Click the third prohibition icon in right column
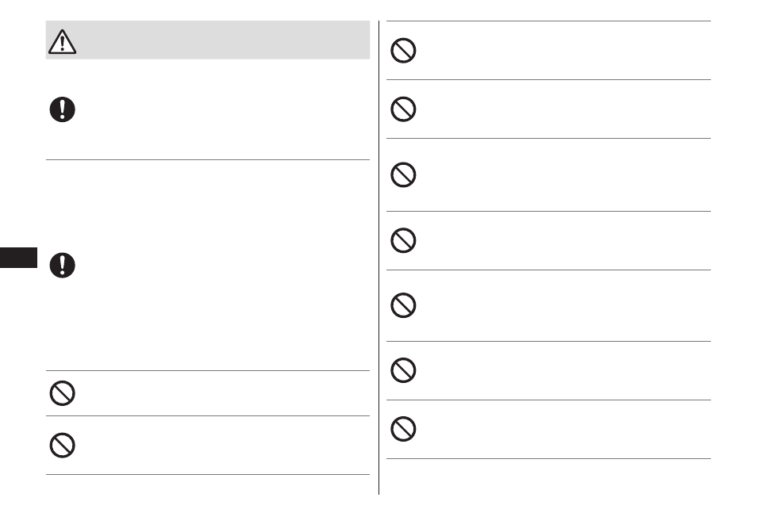The width and height of the screenshot is (757, 532). coord(403,174)
